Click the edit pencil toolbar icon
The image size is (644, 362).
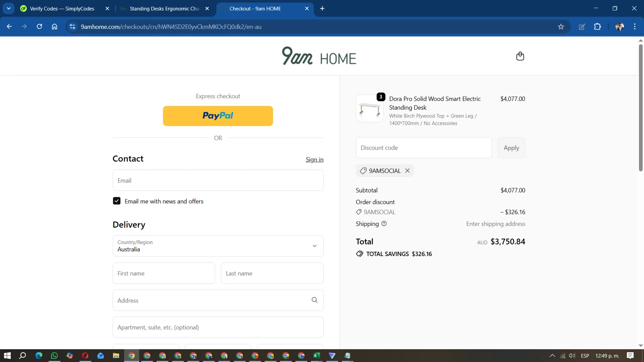pos(582,27)
